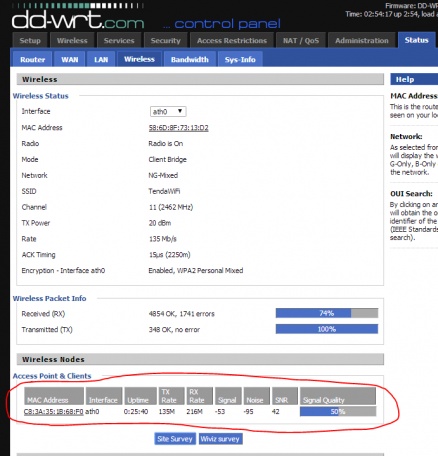Launch the Wiviz survey button

(x=220, y=439)
